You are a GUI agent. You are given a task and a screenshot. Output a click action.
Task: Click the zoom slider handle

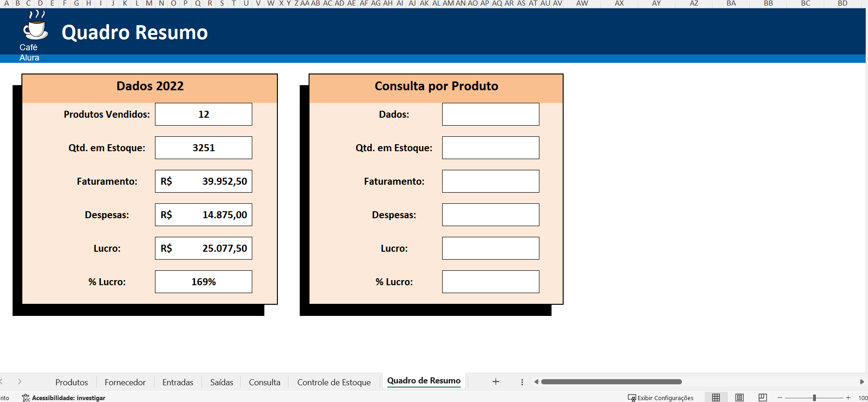click(814, 398)
